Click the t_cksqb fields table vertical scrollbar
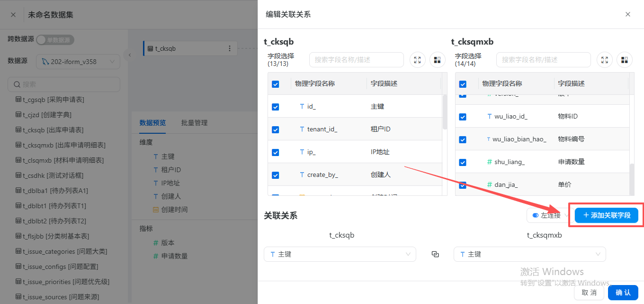This screenshot has height=304, width=644. coord(445,112)
